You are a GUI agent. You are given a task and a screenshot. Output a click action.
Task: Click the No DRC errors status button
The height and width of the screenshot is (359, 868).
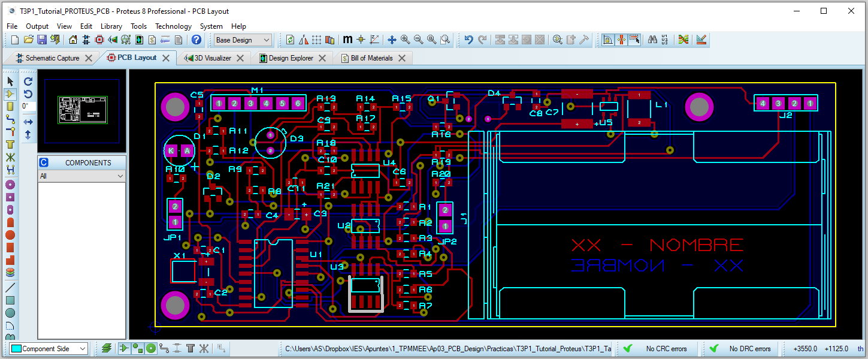740,348
